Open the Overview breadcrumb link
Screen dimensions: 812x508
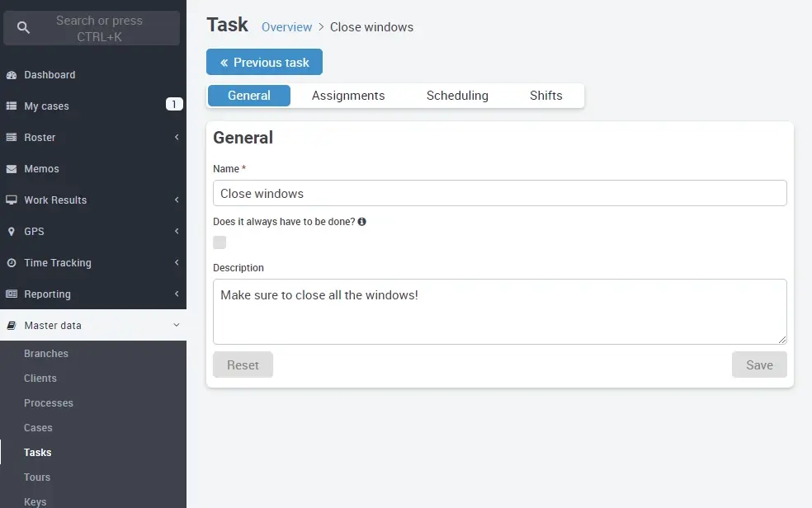coord(286,26)
